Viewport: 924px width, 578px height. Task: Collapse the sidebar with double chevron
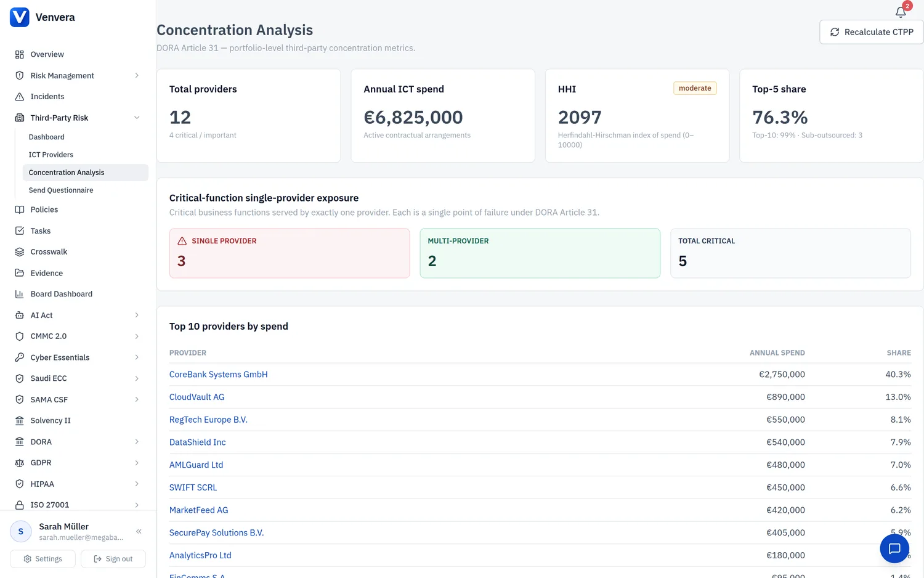click(139, 531)
